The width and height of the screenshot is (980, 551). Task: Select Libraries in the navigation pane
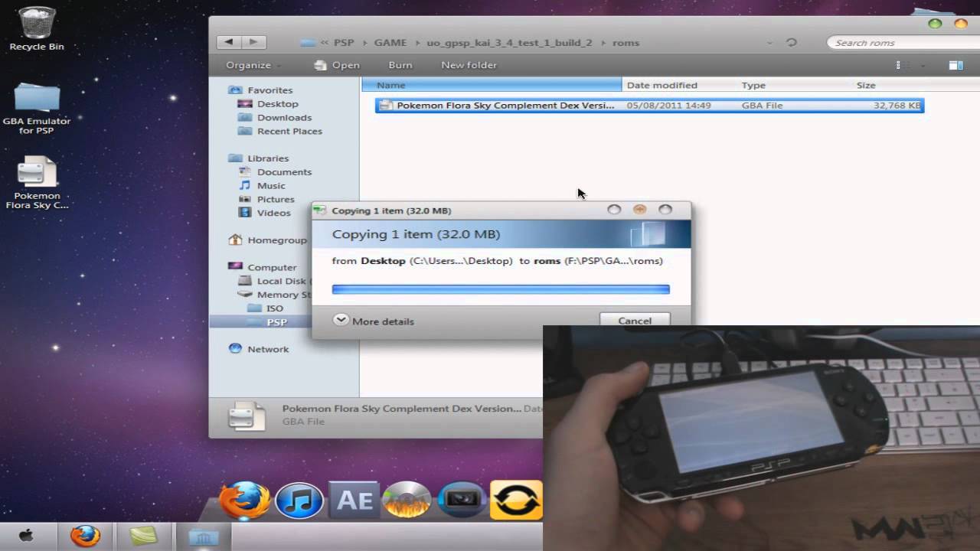pos(267,158)
